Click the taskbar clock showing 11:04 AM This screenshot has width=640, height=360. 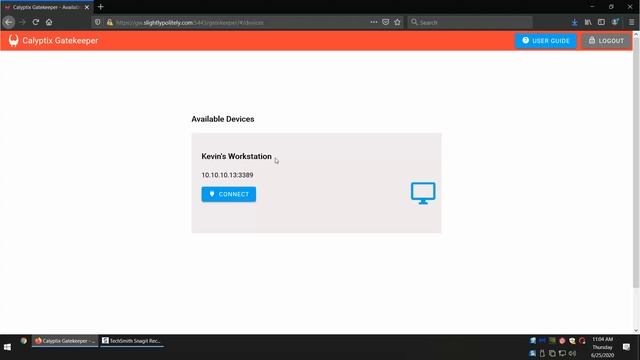tap(602, 347)
